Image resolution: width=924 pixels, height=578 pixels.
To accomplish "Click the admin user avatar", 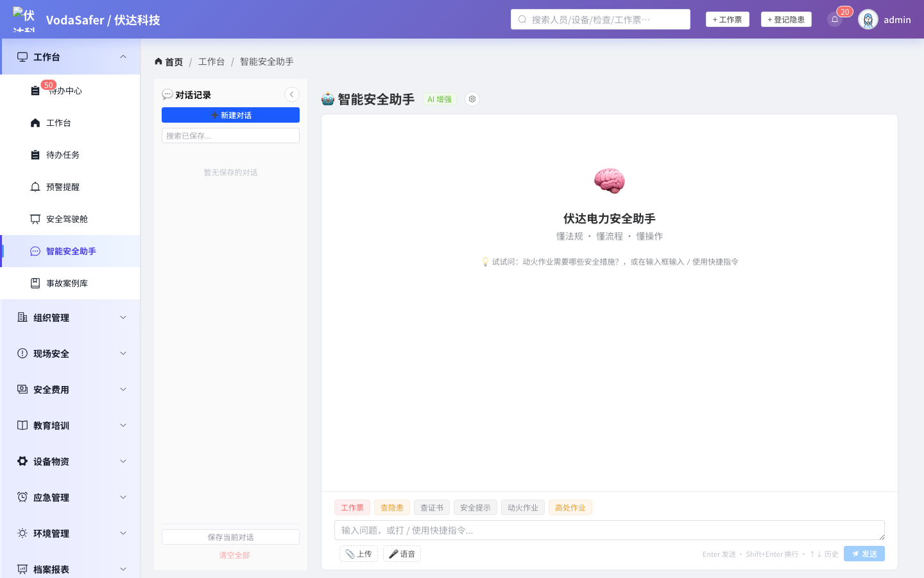I will point(868,19).
